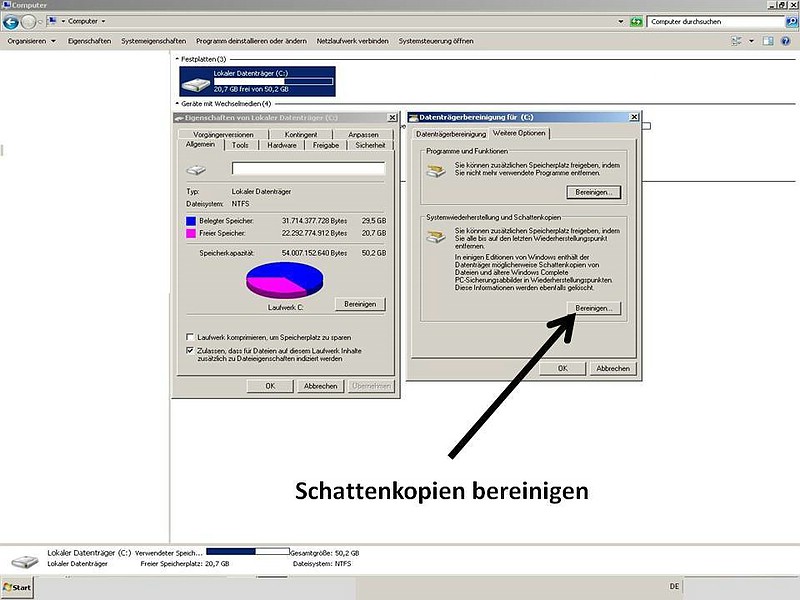Select the Lokaler Datenträger (C:) drive icon
800x600 pixels.
(196, 84)
